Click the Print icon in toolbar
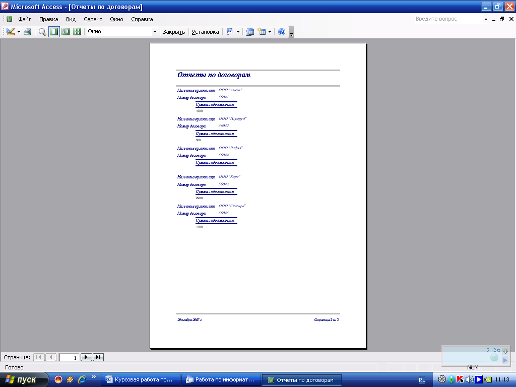This screenshot has height=387, width=516. tap(28, 32)
